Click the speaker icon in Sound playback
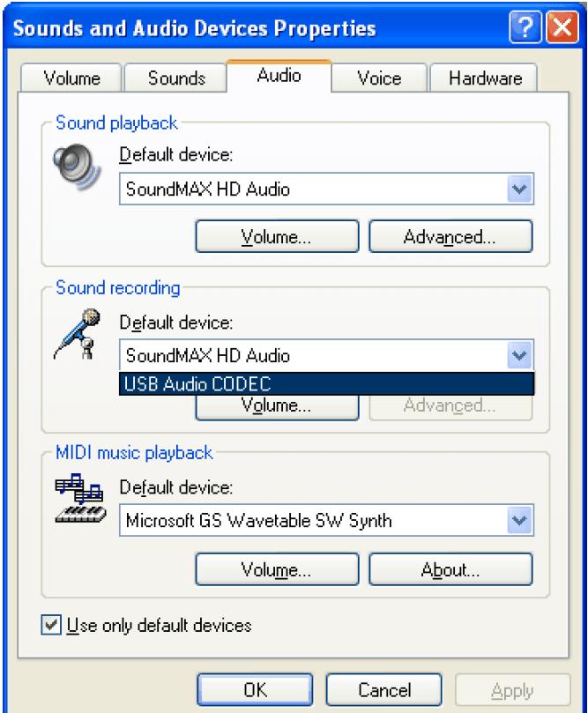The width and height of the screenshot is (588, 713). point(77,167)
